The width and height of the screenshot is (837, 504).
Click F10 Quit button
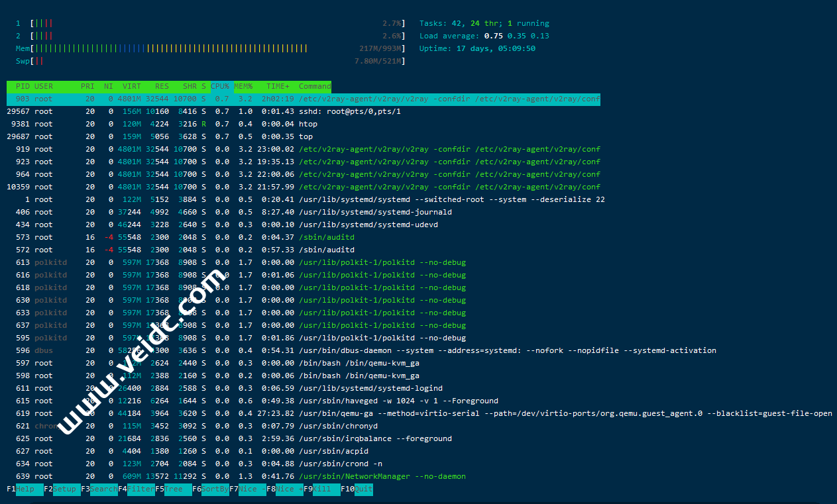pos(357,489)
